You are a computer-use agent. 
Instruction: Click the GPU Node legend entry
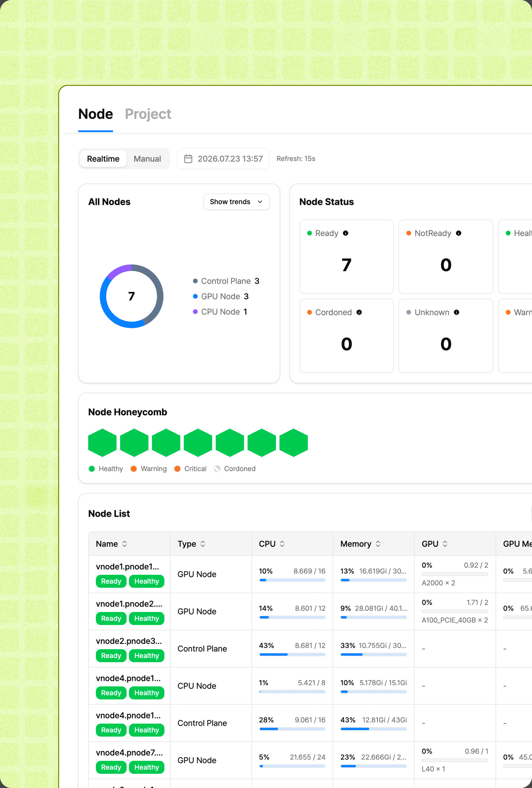point(220,296)
